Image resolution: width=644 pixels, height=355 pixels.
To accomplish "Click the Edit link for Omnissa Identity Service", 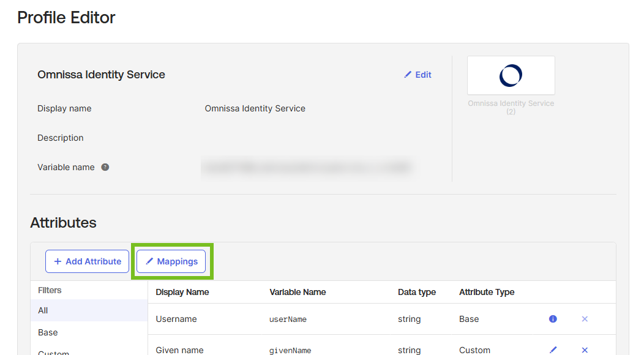I will point(417,75).
